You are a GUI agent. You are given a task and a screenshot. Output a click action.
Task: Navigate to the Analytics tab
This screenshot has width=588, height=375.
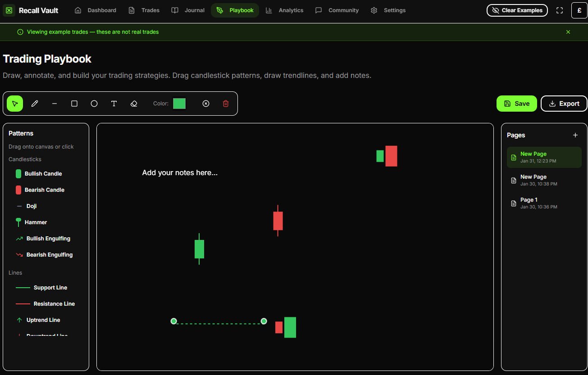[x=285, y=10]
